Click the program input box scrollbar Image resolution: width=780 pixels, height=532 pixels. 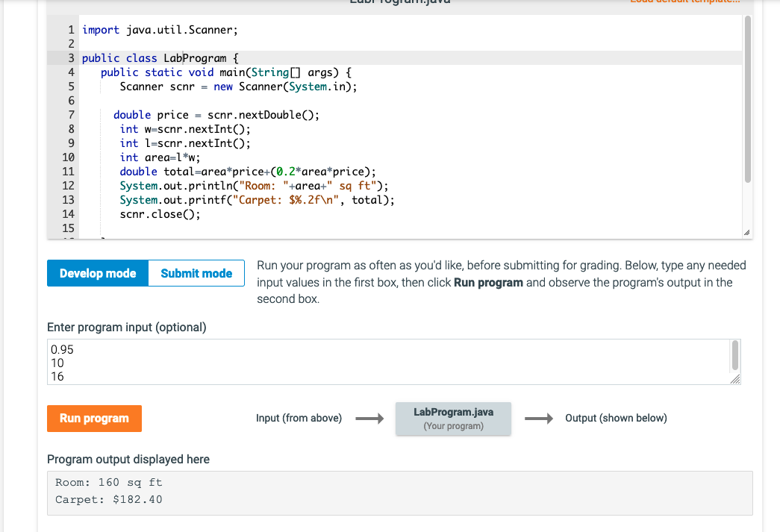click(735, 355)
